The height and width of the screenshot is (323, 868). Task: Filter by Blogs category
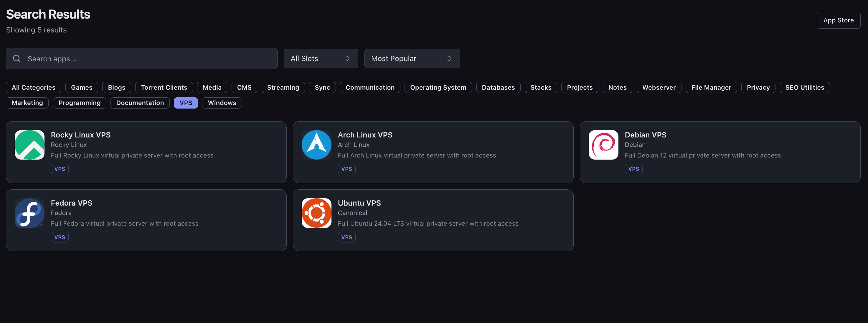point(117,87)
